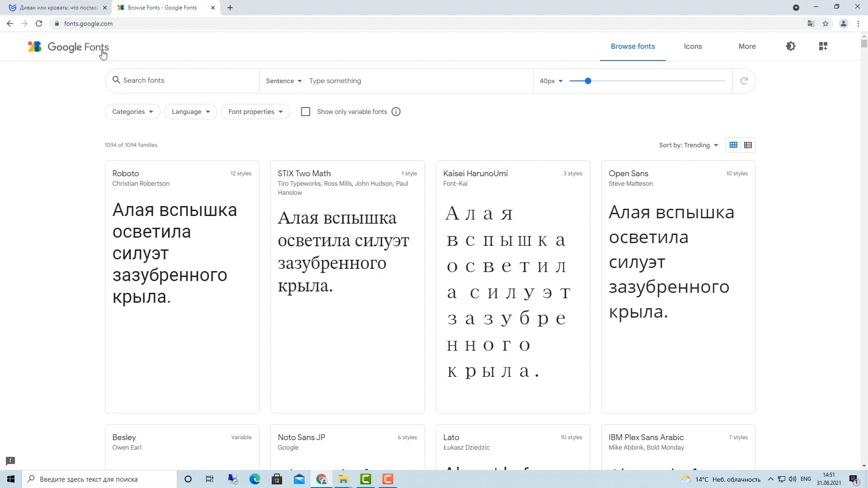Screen dimensions: 868x488
Task: Open the Lato font card
Action: point(513,447)
